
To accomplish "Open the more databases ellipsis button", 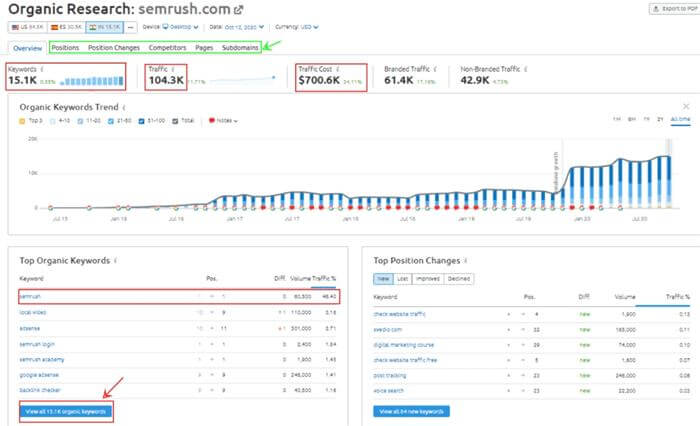I will (130, 27).
